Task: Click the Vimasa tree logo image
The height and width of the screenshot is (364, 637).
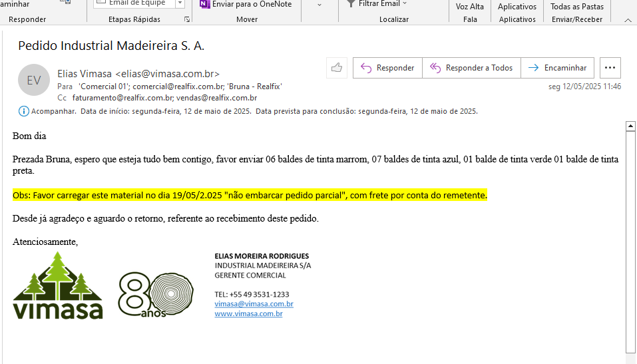Action: [x=58, y=285]
